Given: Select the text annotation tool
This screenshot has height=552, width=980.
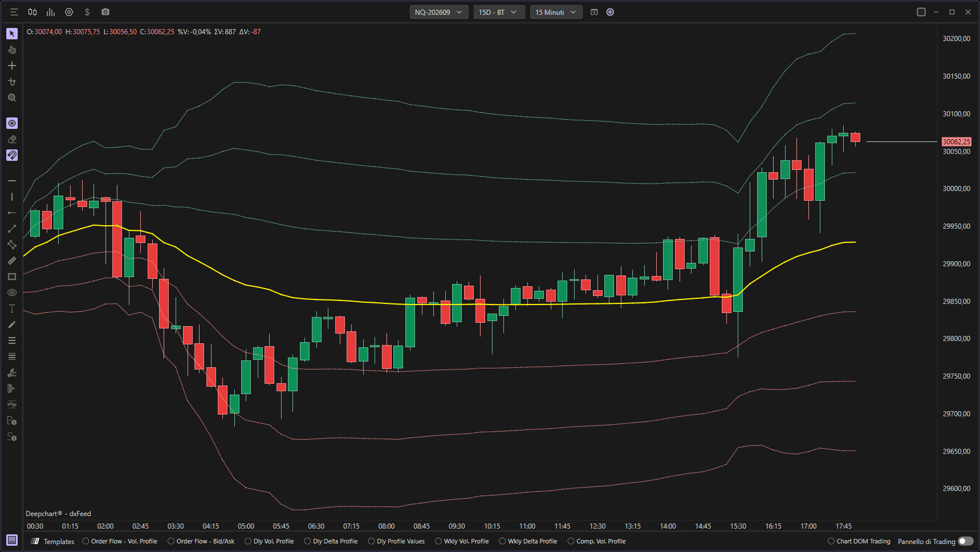Looking at the screenshot, I should (x=12, y=309).
